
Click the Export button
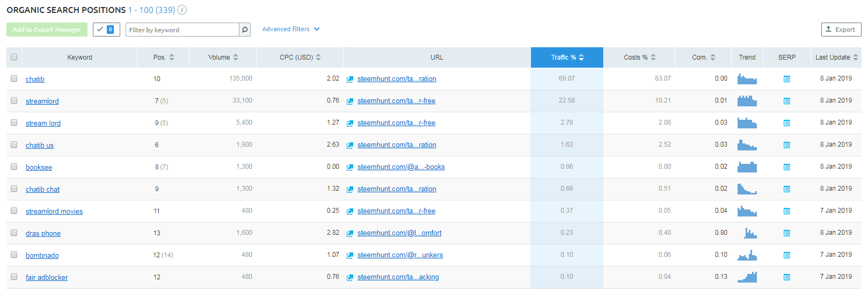coord(841,30)
